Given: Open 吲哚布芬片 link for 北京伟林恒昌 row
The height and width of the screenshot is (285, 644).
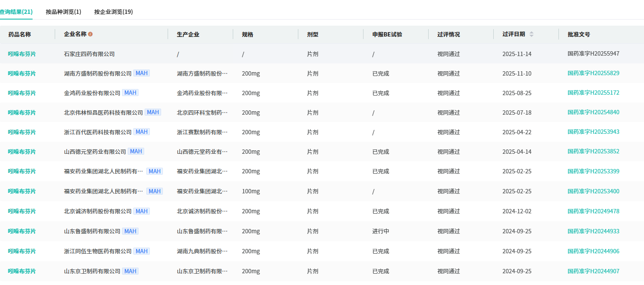Looking at the screenshot, I should tap(22, 113).
